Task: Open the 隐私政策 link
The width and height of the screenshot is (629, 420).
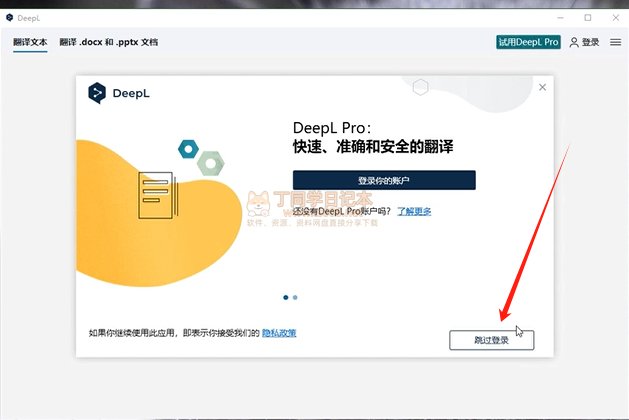Action: 279,333
